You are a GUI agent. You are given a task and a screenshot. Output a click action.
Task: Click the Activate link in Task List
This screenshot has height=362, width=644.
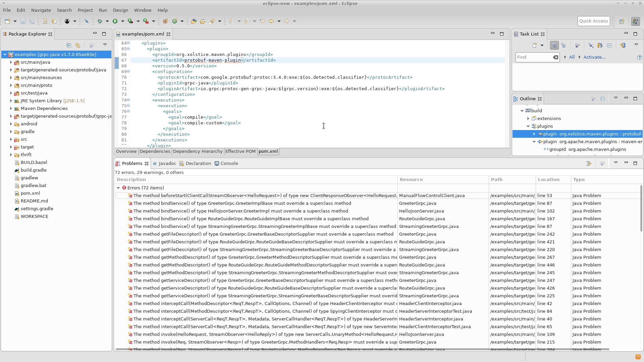[x=594, y=57]
